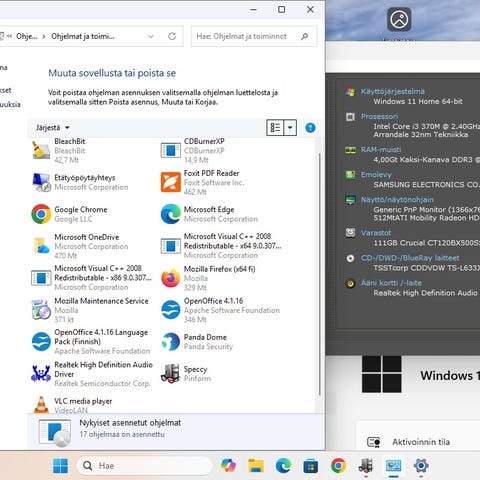Screen dimensions: 480x480
Task: Click 'Apache Software Foundation' under OpenOffice 4.1.16
Action: click(232, 310)
